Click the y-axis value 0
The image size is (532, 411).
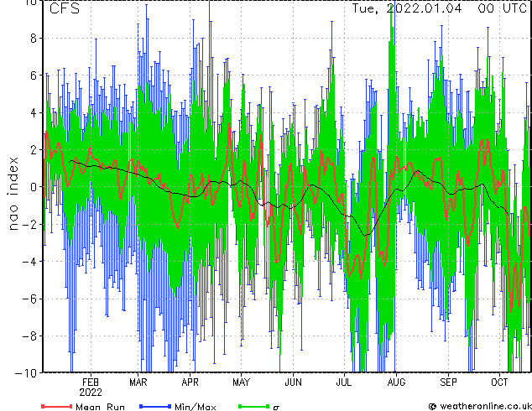34,187
